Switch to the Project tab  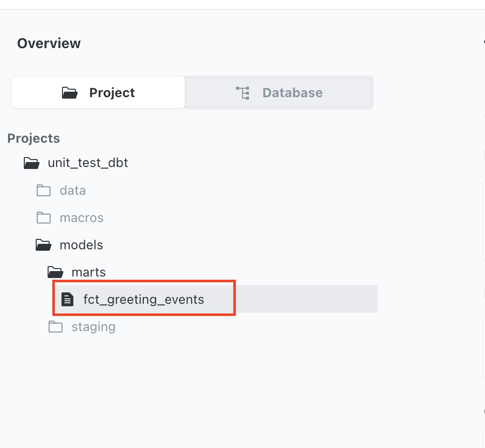[x=98, y=93]
